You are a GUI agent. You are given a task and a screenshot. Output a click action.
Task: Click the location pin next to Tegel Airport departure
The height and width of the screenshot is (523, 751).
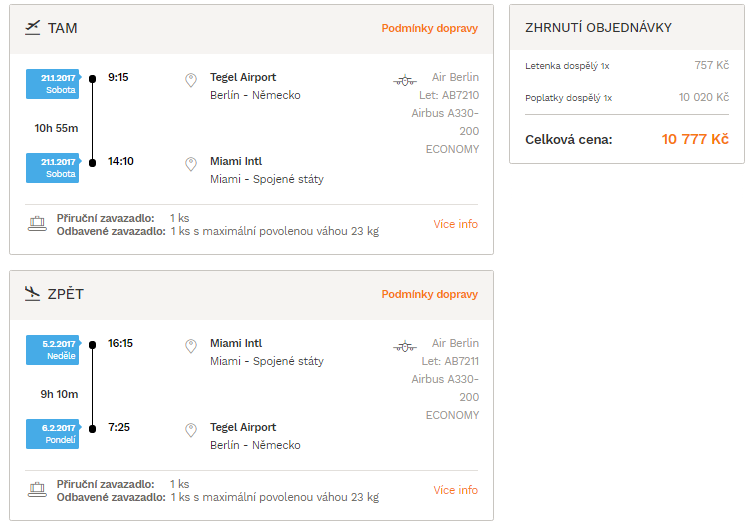tap(191, 80)
